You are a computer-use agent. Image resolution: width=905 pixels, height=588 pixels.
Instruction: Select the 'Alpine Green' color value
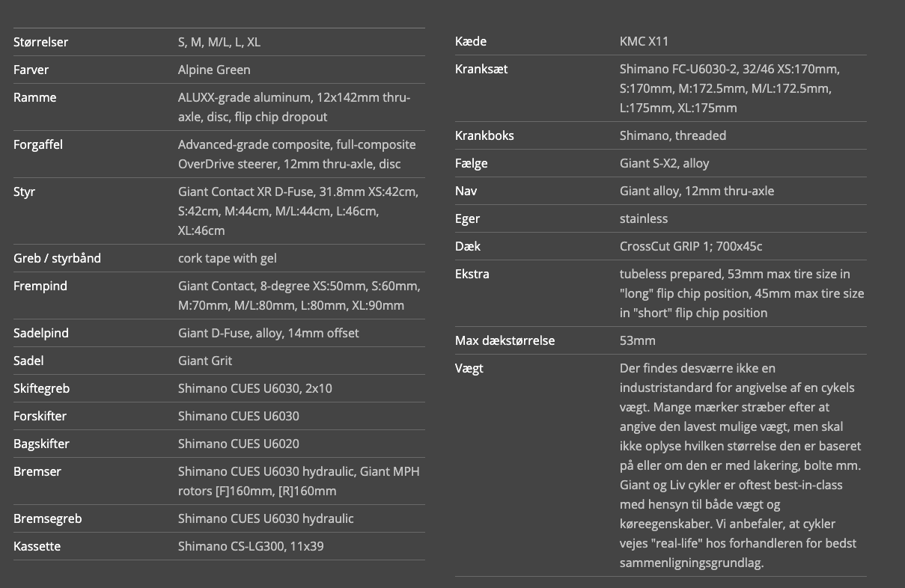click(x=214, y=70)
